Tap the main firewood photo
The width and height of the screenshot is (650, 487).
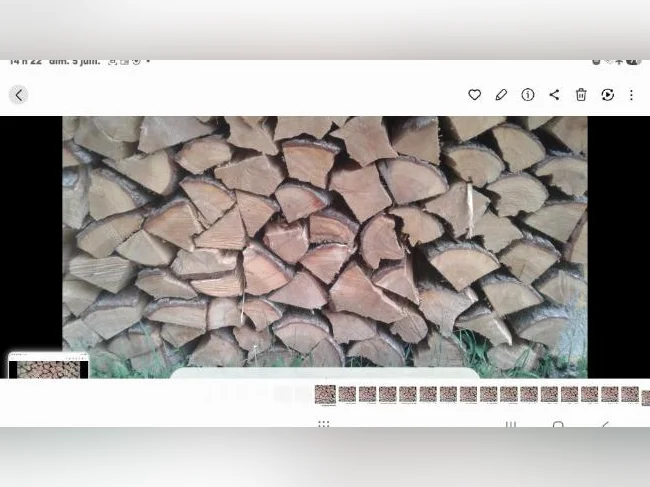click(325, 247)
